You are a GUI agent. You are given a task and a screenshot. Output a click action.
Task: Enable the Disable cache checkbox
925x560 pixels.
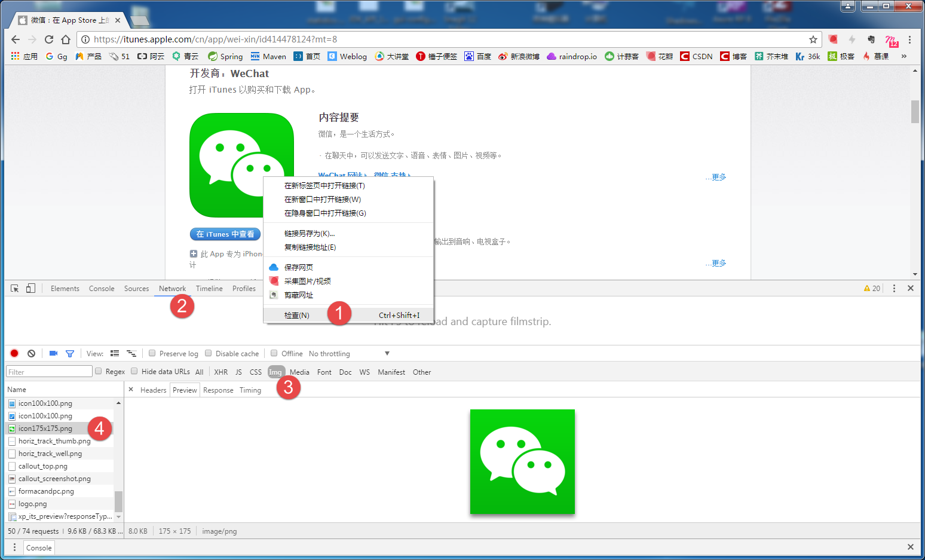pyautogui.click(x=209, y=353)
